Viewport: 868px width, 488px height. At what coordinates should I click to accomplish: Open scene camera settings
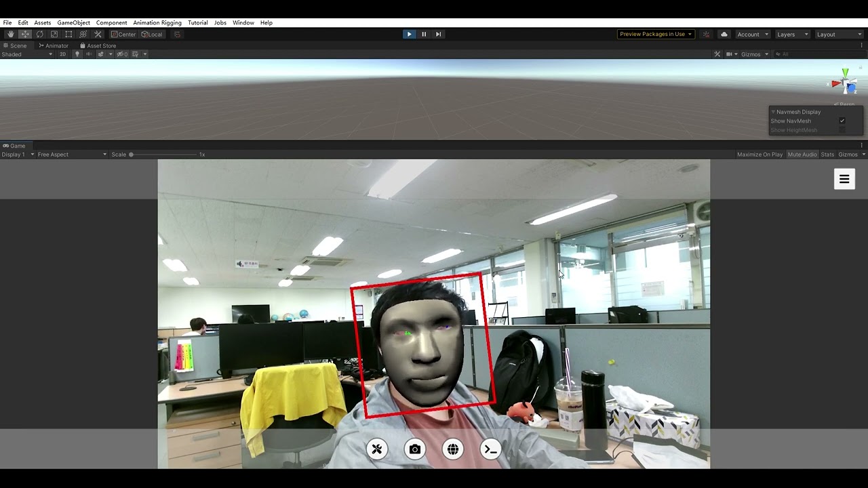732,54
